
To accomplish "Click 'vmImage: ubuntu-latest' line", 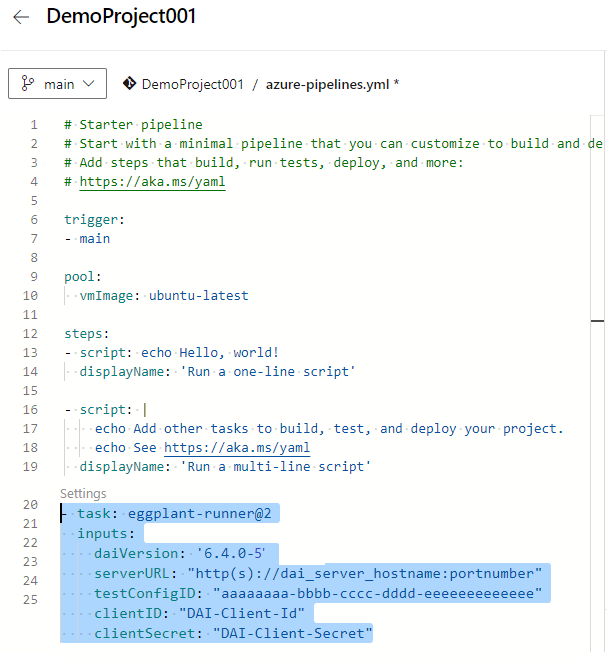I will (x=164, y=296).
